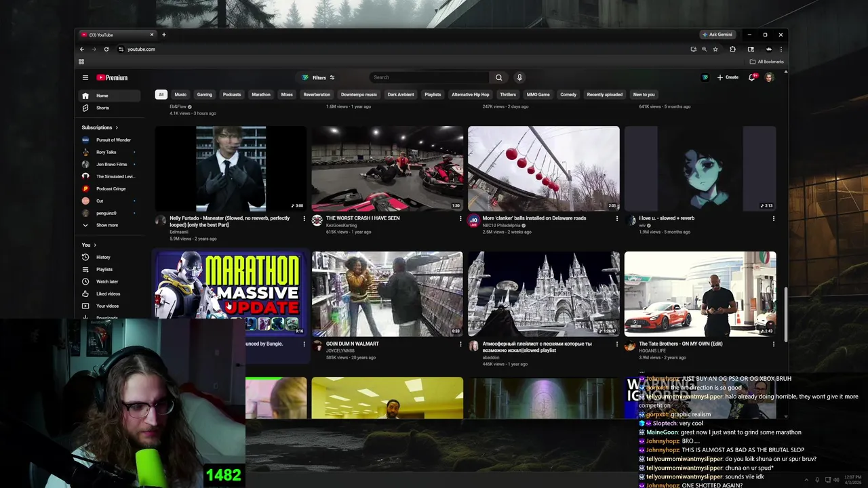
Task: Open the notifications bell
Action: tap(752, 77)
